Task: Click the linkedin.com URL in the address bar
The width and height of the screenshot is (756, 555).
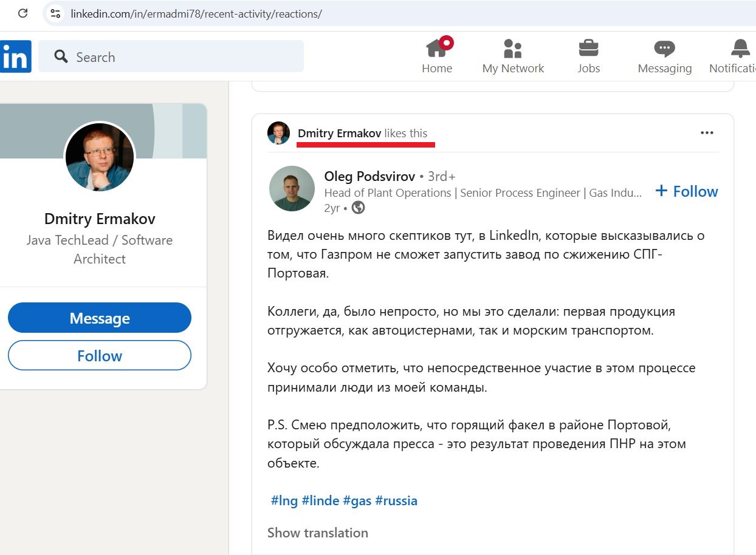Action: pyautogui.click(x=196, y=13)
